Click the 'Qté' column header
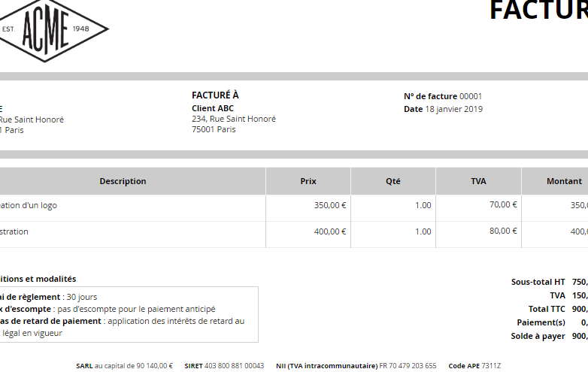588x372 pixels. (x=393, y=181)
